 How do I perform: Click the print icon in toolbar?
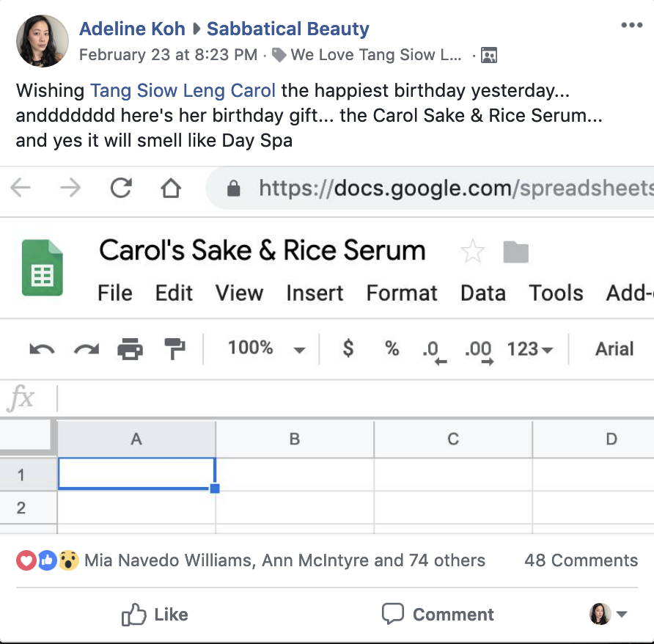point(130,349)
